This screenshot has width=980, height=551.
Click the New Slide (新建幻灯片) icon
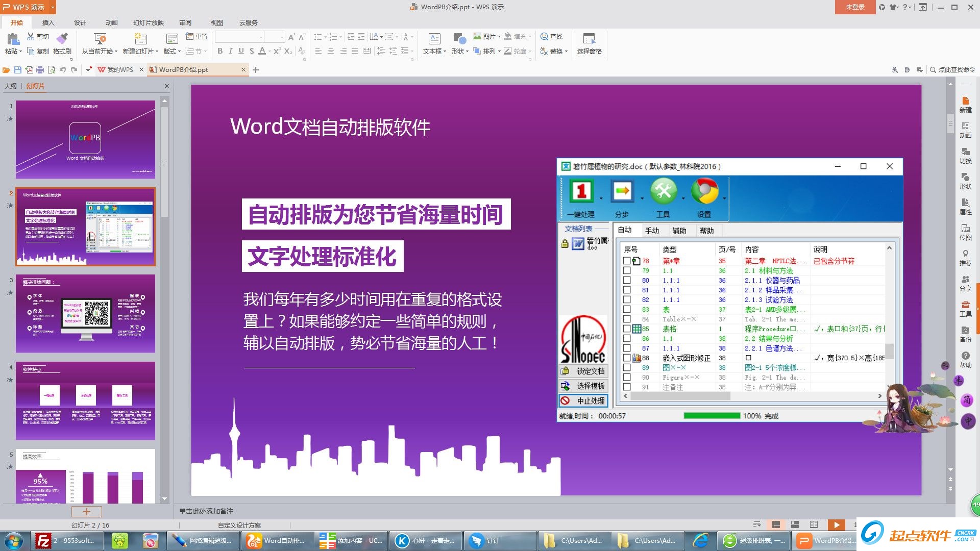(x=140, y=39)
